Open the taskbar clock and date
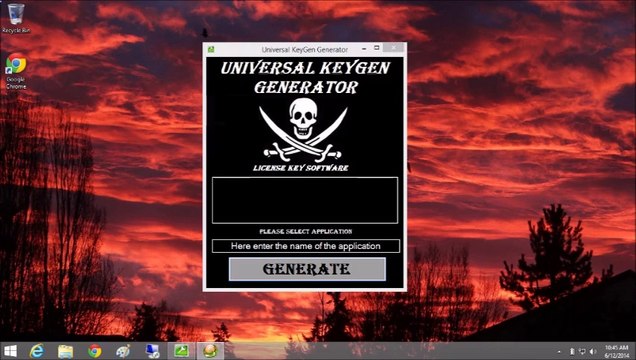Image resolution: width=636 pixels, height=360 pixels. (x=617, y=351)
